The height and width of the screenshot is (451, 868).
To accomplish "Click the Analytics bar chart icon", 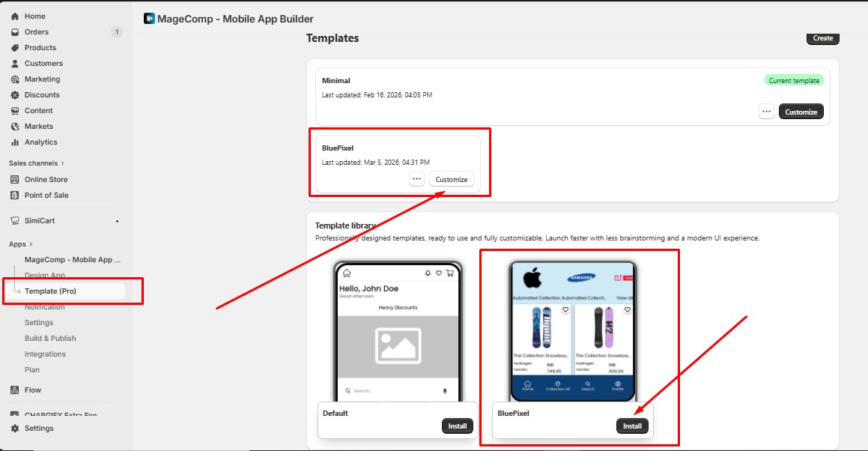I will [x=15, y=142].
